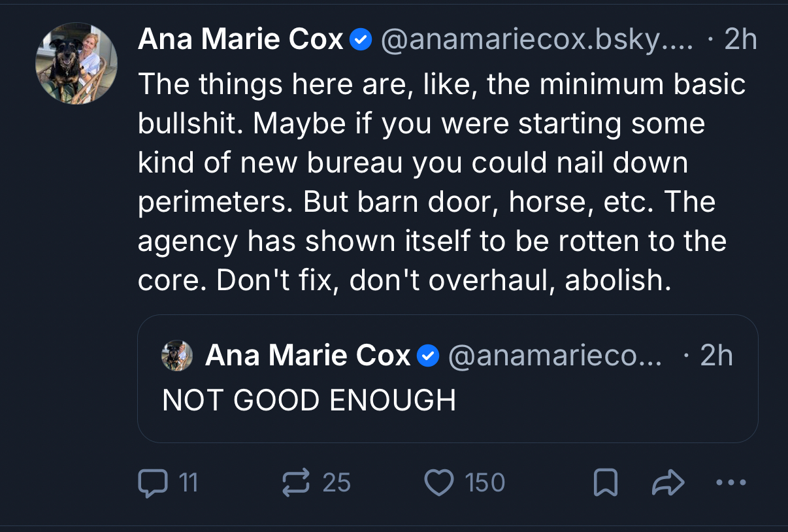Open the three-dot more options menu
Viewport: 788px width, 532px height.
[x=731, y=483]
